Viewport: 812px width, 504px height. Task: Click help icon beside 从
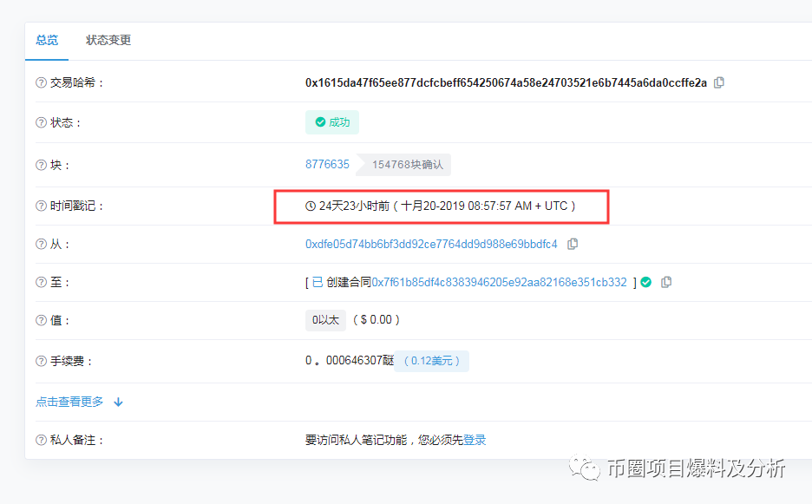point(41,244)
